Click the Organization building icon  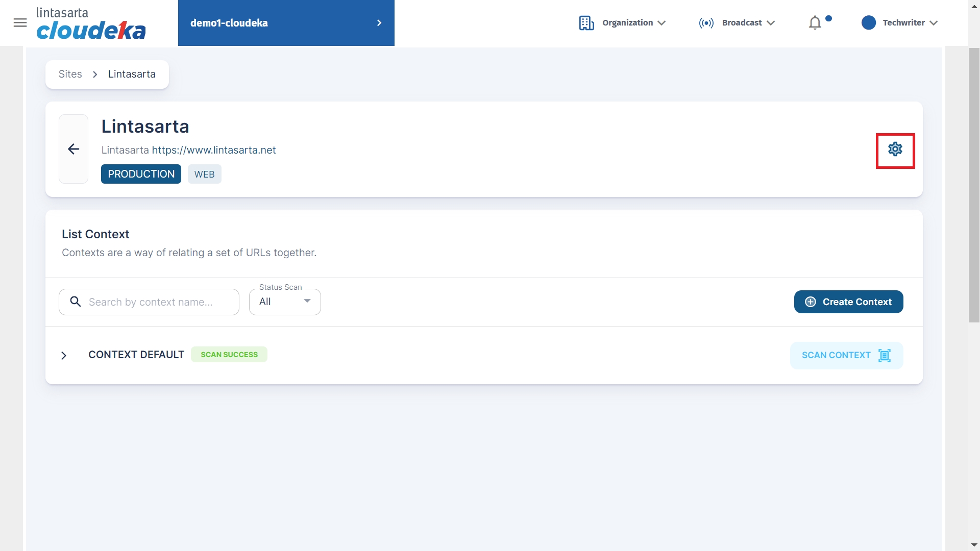coord(586,23)
